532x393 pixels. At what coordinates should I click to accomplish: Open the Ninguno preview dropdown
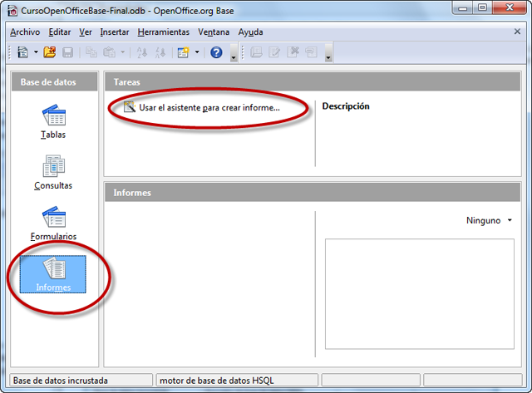[490, 220]
